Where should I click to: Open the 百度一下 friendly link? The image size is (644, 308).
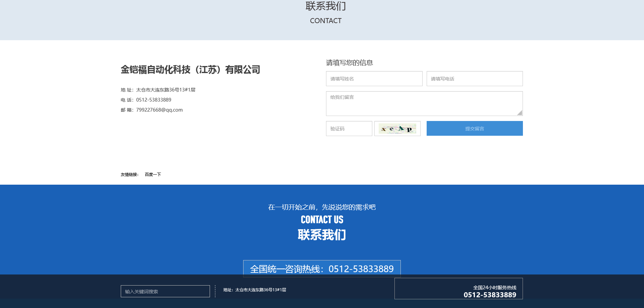click(x=153, y=174)
